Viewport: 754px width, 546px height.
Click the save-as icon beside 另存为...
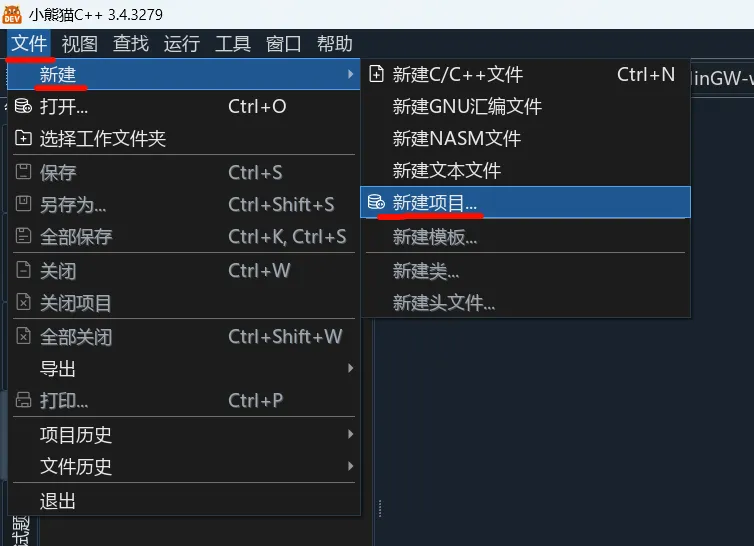click(x=23, y=204)
